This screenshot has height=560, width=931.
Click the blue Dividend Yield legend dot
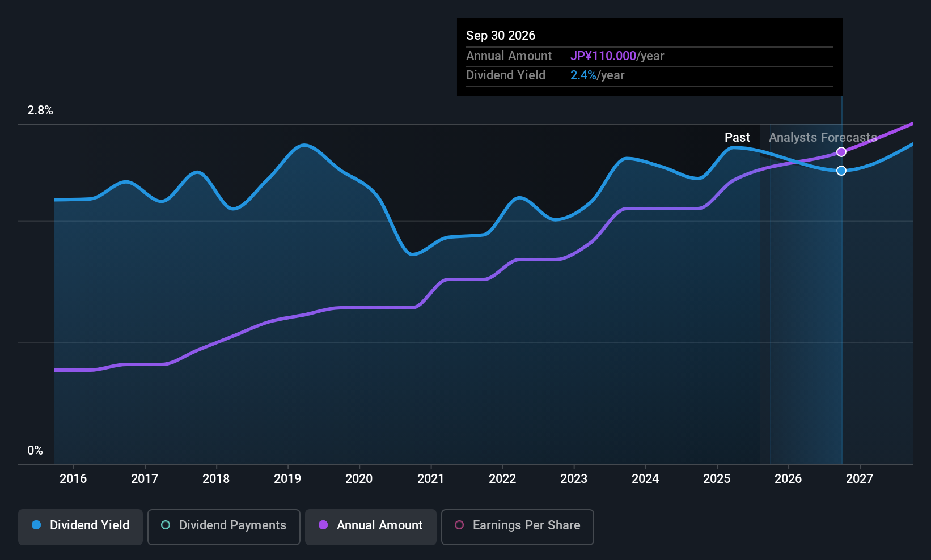tap(36, 525)
